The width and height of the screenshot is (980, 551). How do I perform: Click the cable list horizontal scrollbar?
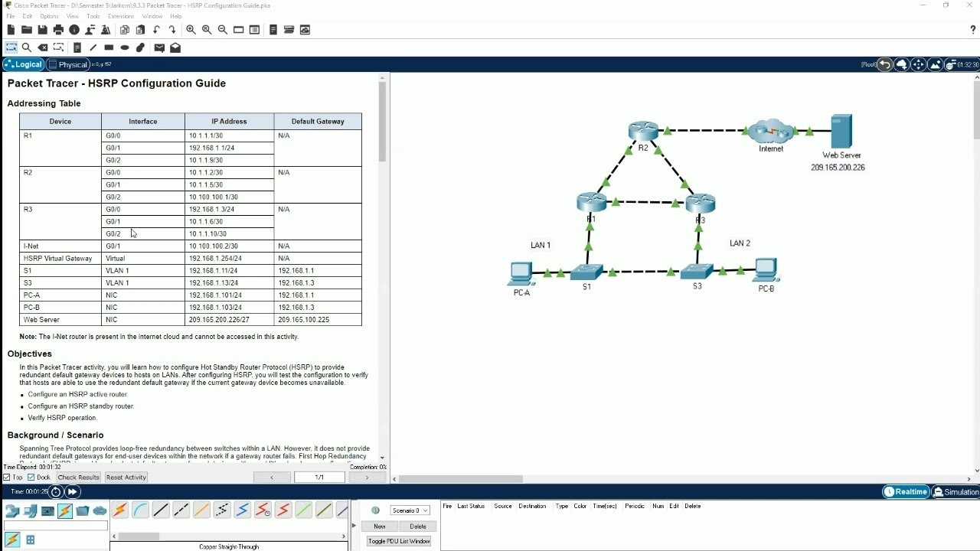click(x=138, y=536)
